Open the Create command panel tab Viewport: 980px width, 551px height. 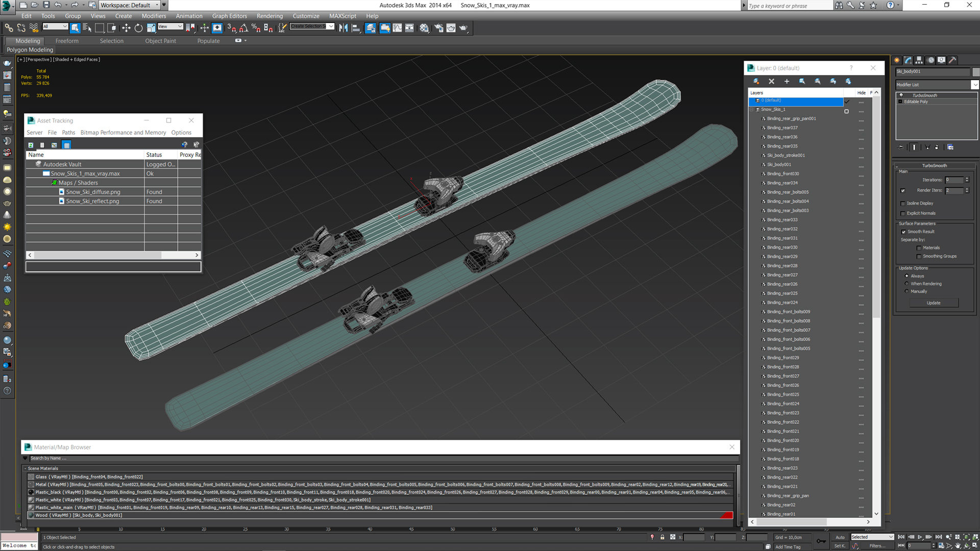tap(897, 60)
